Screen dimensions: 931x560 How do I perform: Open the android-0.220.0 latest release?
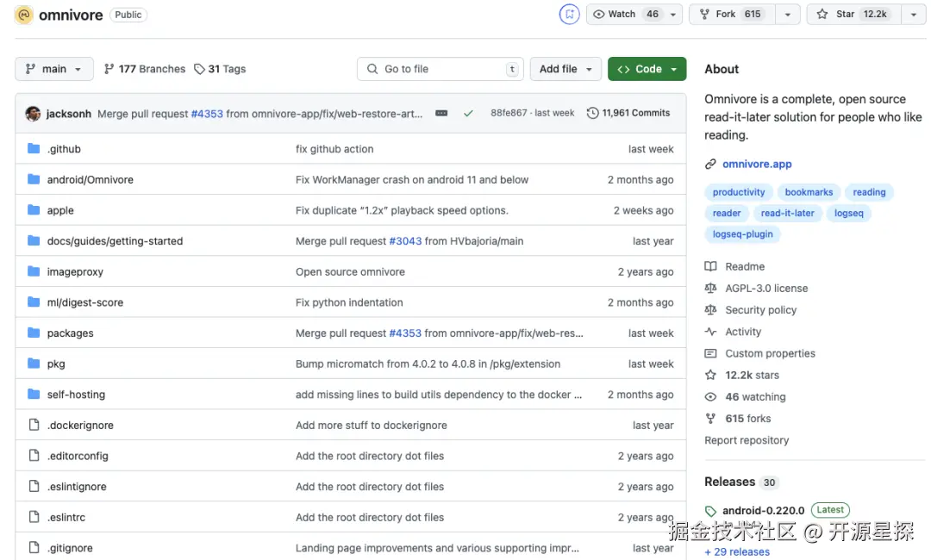click(x=763, y=510)
